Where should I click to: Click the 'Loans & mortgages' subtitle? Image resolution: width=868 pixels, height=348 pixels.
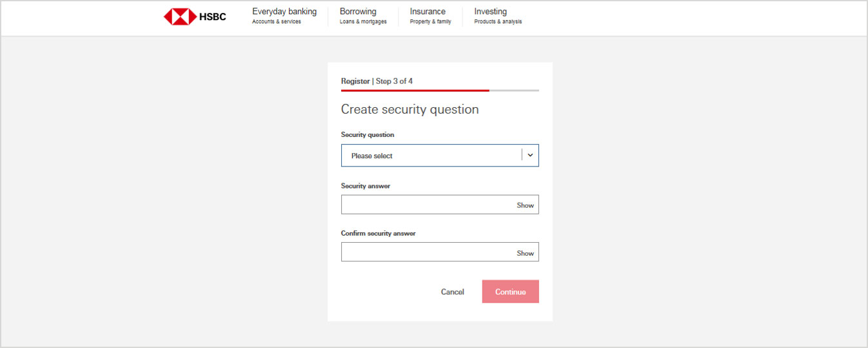click(363, 22)
